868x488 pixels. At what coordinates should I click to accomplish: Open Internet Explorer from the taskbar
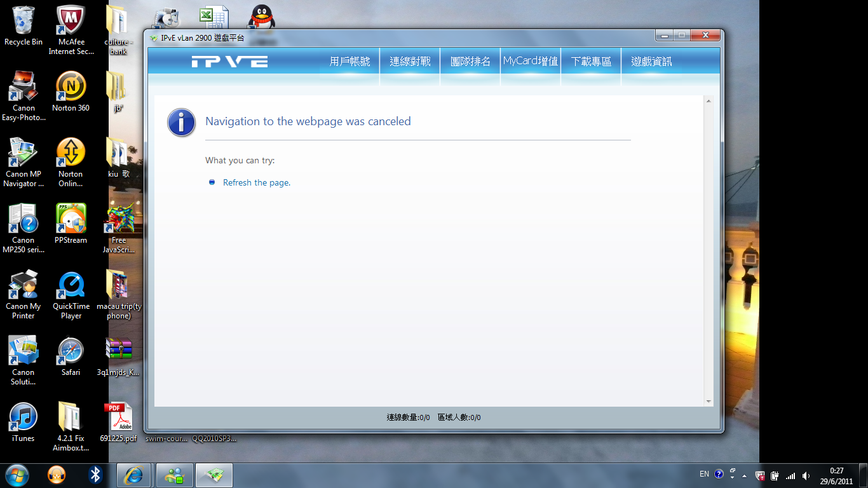[134, 475]
